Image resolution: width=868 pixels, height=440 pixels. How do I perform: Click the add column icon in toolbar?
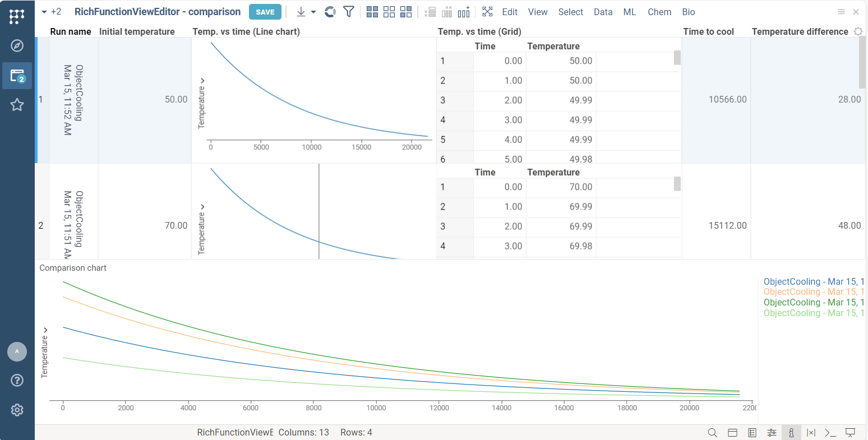(x=464, y=12)
